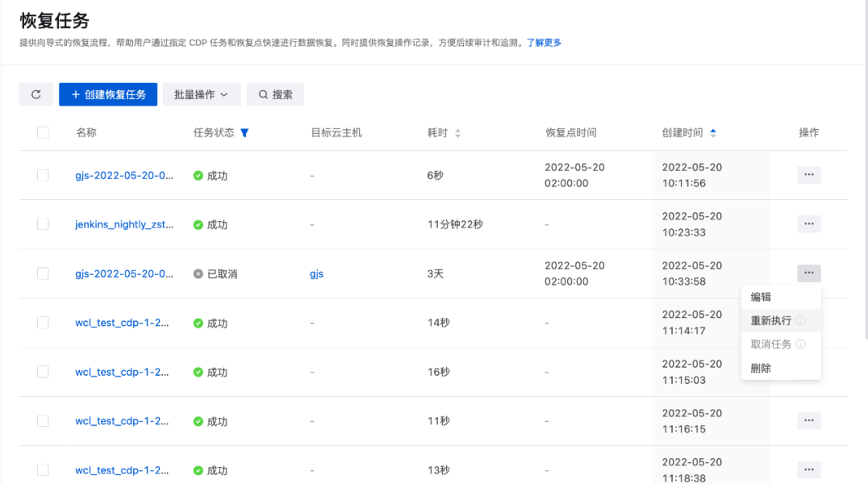Choose 编辑 from the context menu
The width and height of the screenshot is (868, 484).
click(x=781, y=297)
